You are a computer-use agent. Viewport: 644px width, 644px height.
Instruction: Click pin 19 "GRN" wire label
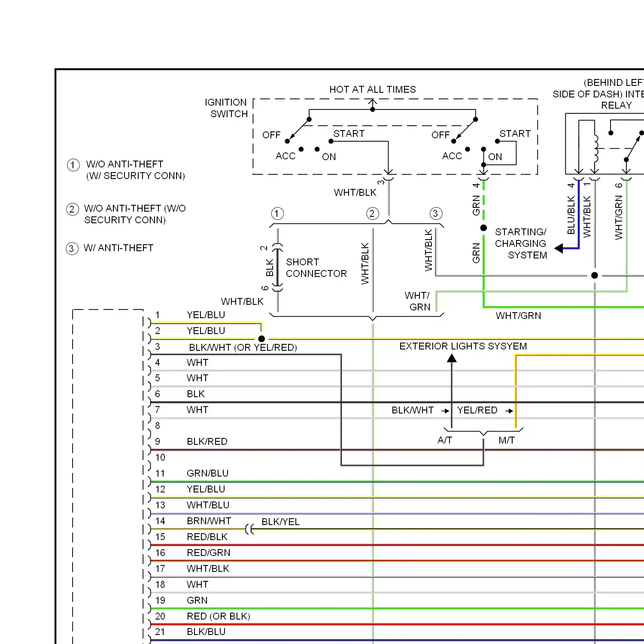point(197,600)
